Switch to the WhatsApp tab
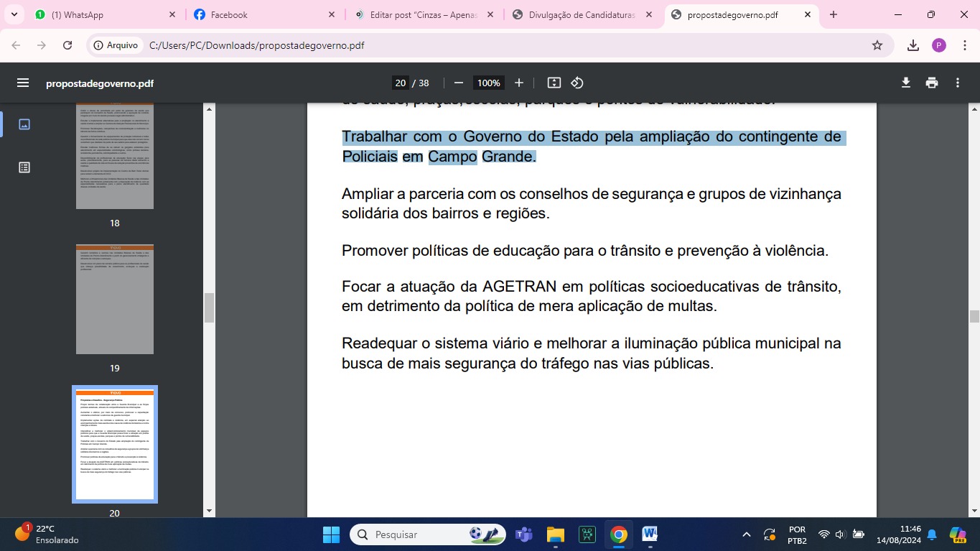Viewport: 980px width, 551px height. click(x=101, y=14)
